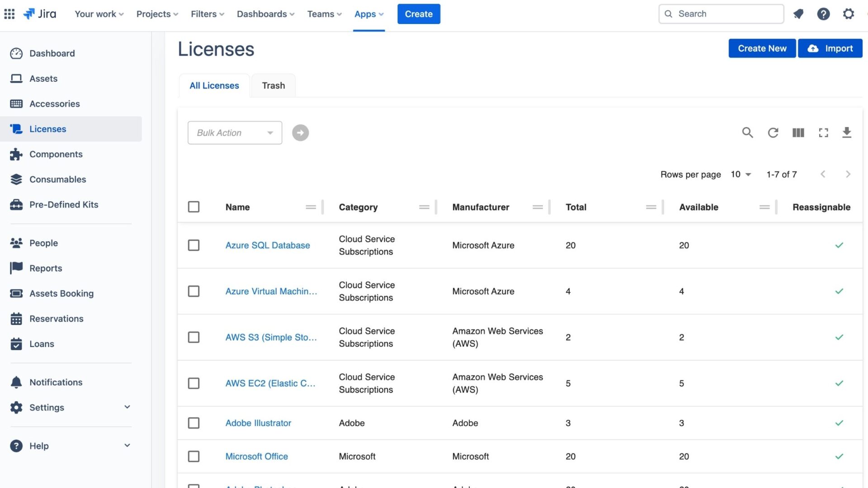Image resolution: width=868 pixels, height=488 pixels.
Task: Open the Microsoft Office license
Action: tap(256, 456)
